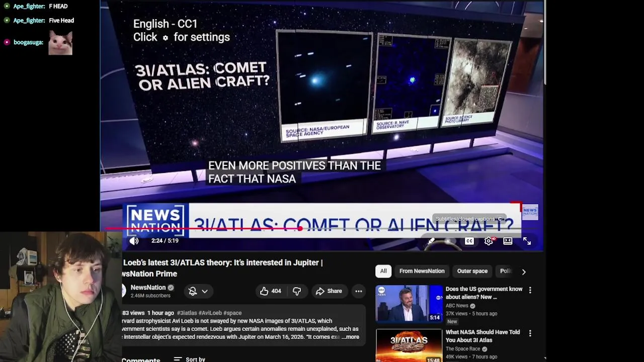Select the 'All' filter chip
Image resolution: width=644 pixels, height=362 pixels.
coord(383,271)
